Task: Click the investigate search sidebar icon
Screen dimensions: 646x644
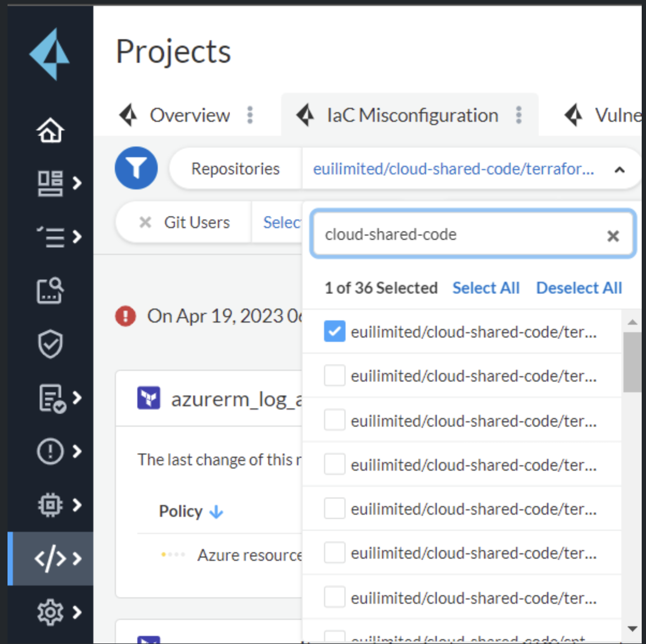Action: [50, 290]
